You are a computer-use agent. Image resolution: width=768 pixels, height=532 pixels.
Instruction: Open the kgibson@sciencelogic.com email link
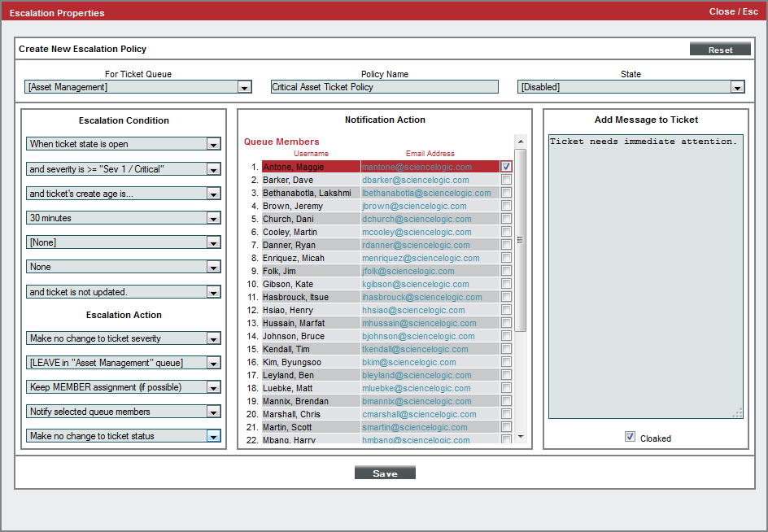(x=415, y=284)
